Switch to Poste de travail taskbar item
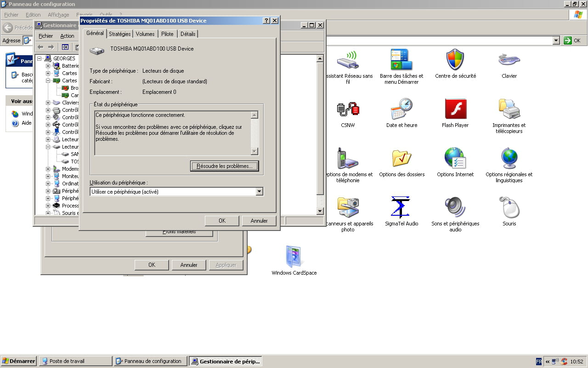The width and height of the screenshot is (588, 368). [x=76, y=361]
